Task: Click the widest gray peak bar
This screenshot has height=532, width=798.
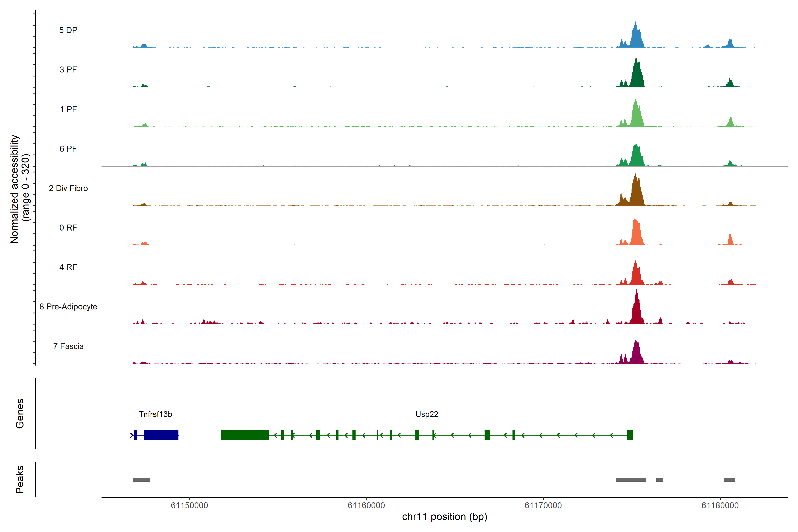Action: tap(631, 480)
